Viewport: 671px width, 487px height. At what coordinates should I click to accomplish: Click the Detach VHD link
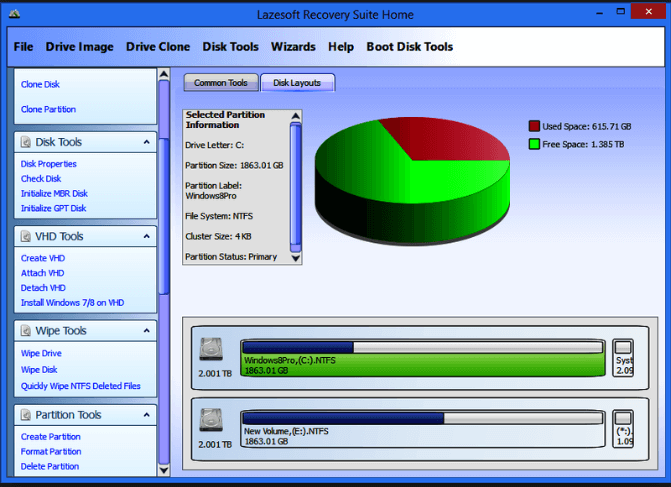tap(43, 288)
